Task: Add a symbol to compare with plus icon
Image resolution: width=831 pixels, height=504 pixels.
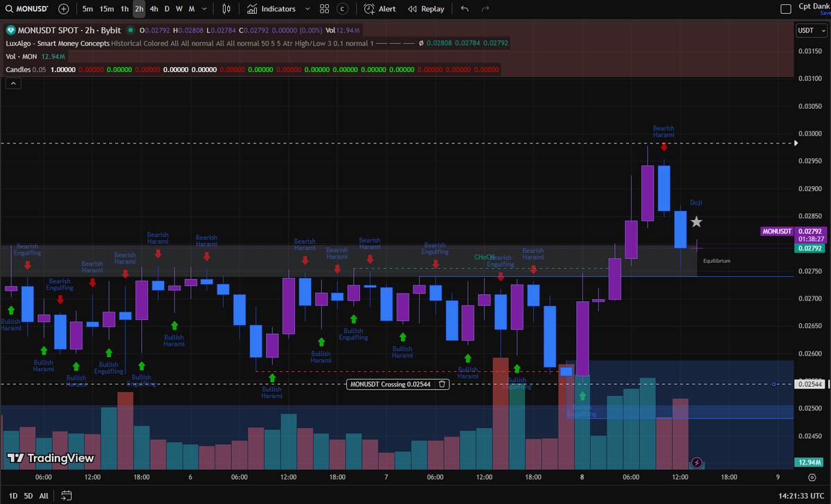Action: click(64, 9)
